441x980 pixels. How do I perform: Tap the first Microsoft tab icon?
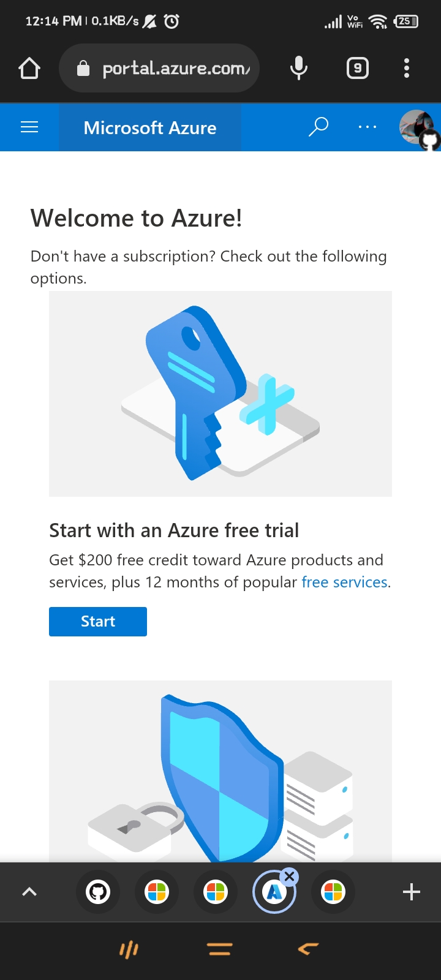pos(157,892)
